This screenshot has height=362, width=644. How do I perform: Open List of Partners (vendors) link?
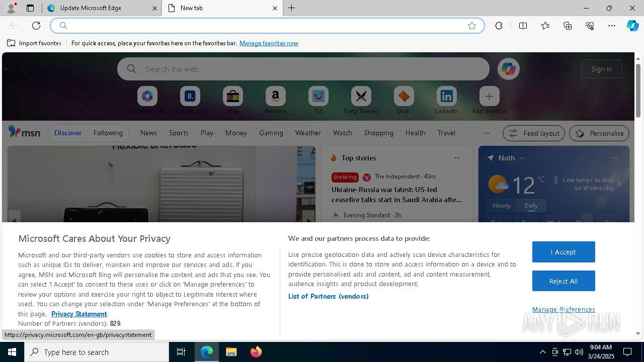click(x=328, y=296)
